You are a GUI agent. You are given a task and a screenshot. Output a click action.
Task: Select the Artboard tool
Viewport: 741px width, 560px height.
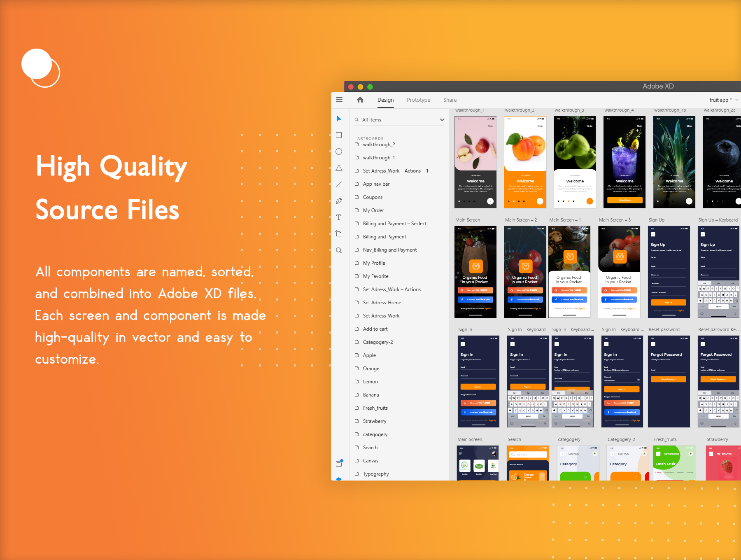(x=339, y=233)
